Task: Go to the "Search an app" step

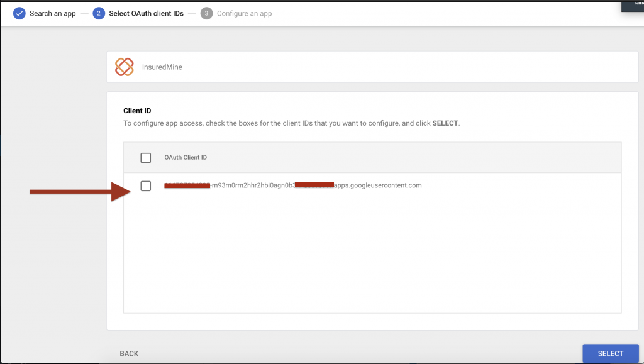Action: [x=52, y=13]
